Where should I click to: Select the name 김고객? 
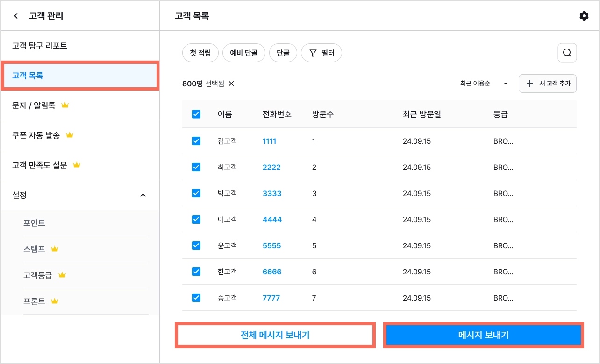click(228, 141)
